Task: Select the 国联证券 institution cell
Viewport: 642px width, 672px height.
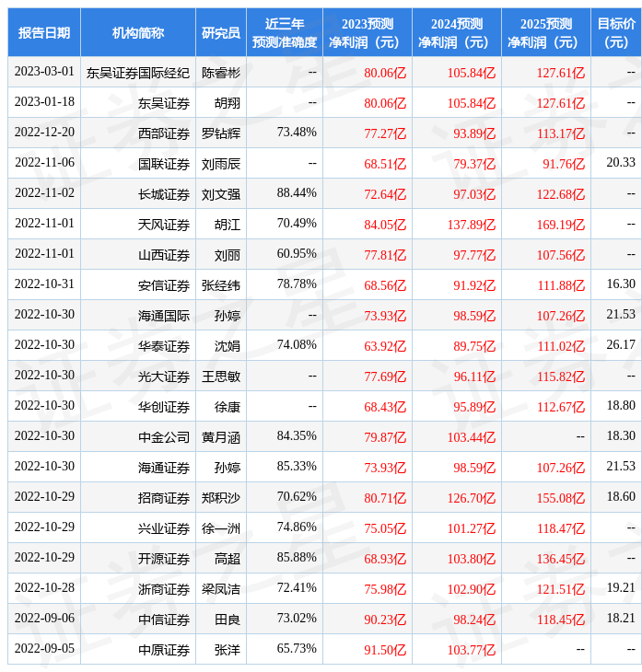Action: click(x=137, y=163)
